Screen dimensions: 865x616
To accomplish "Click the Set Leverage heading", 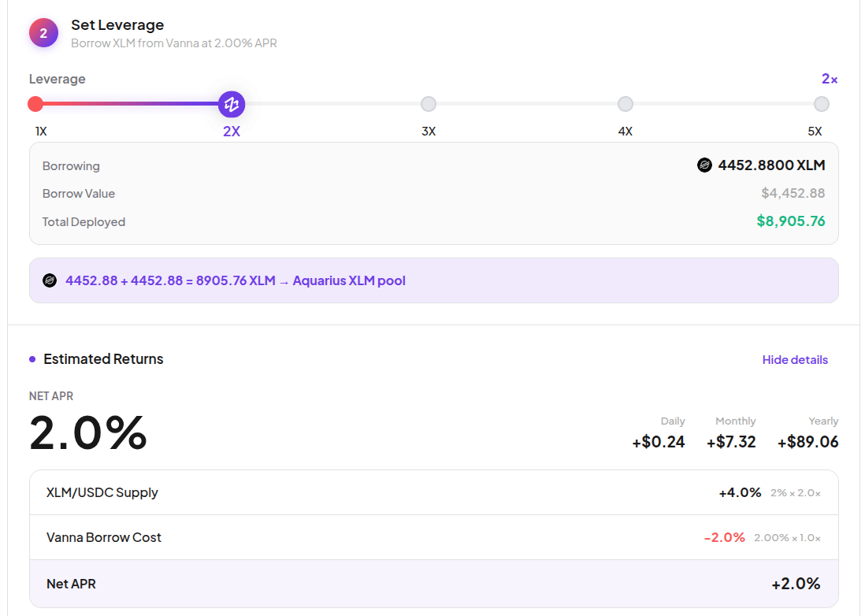I will pyautogui.click(x=117, y=25).
